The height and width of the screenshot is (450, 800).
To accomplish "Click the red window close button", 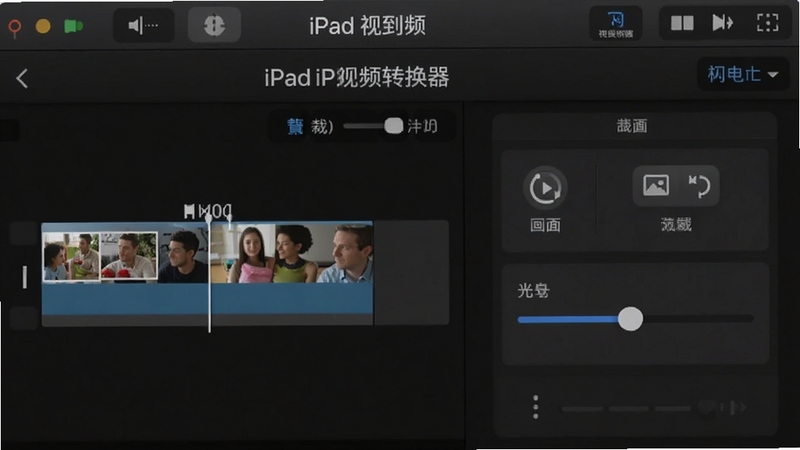I will pos(15,27).
